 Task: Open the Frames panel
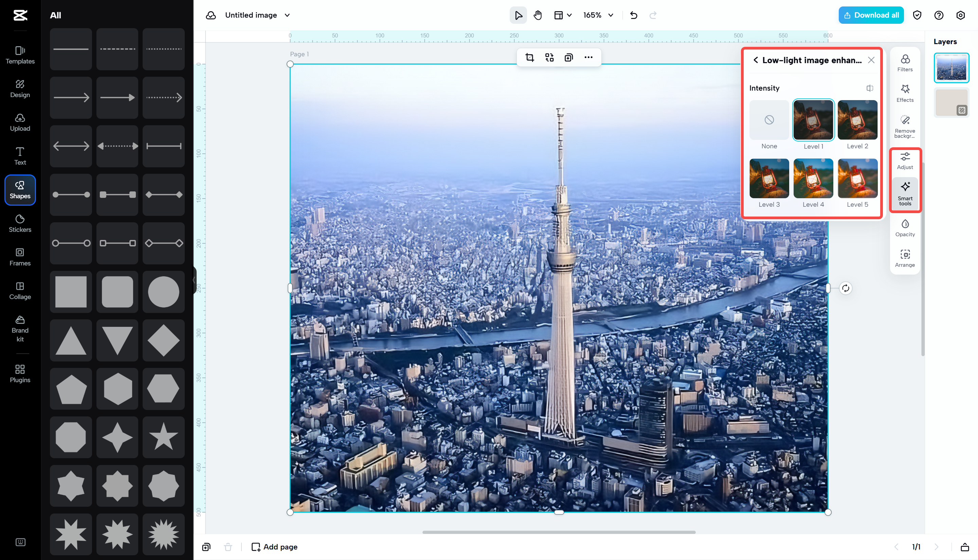click(20, 257)
